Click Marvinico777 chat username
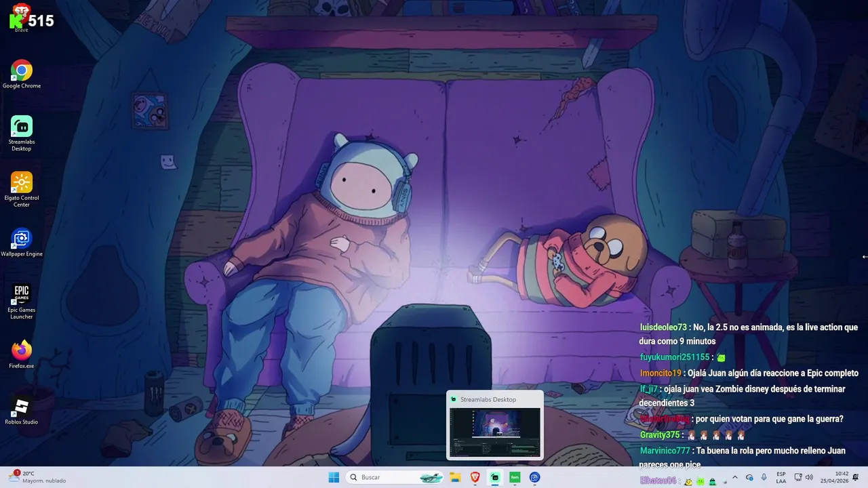The height and width of the screenshot is (488, 868). pos(665,451)
